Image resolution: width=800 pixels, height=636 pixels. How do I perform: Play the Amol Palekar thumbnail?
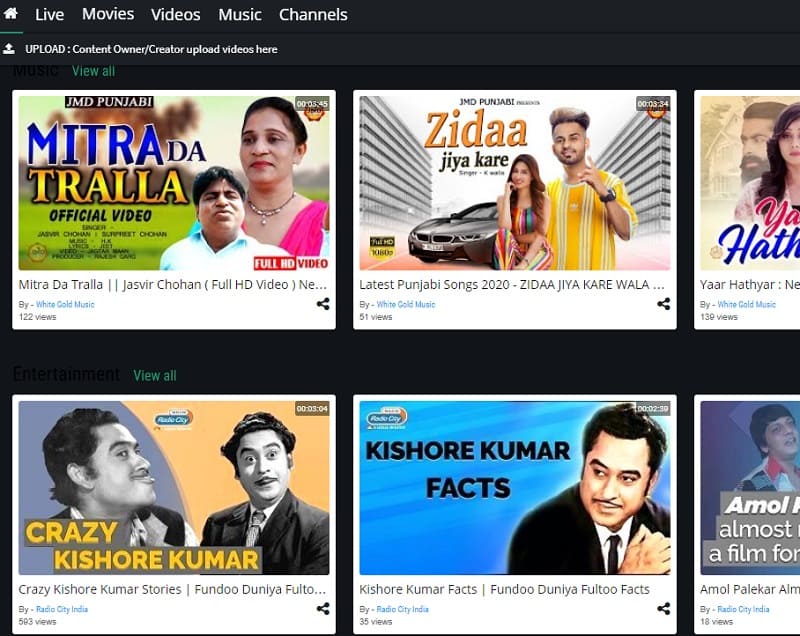(x=750, y=488)
